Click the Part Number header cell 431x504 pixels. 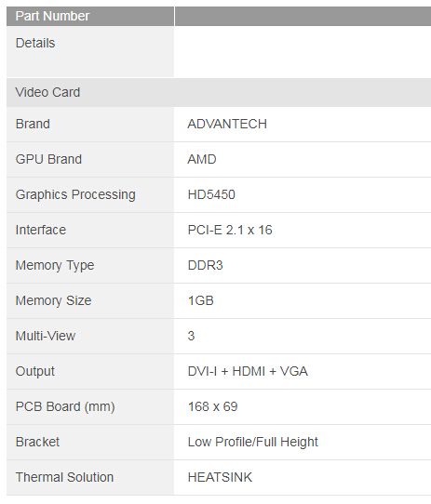tap(90, 16)
